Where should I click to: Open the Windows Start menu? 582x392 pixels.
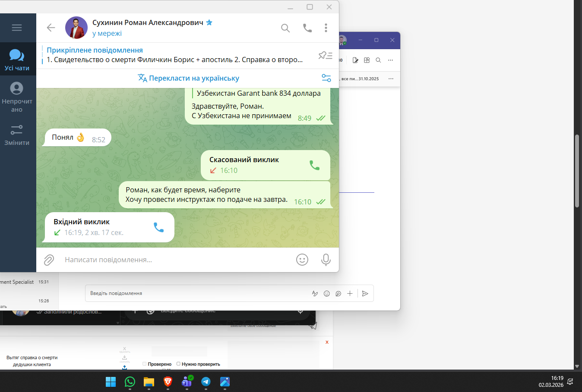pyautogui.click(x=111, y=382)
